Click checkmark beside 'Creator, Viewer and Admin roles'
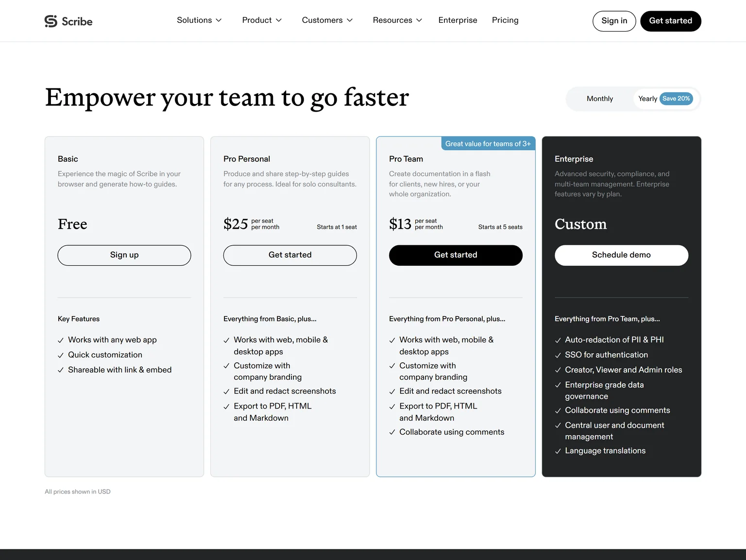Viewport: 746px width, 560px height. coord(558,371)
